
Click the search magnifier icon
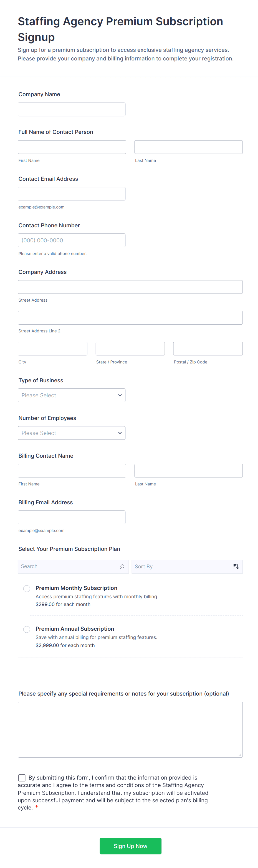pyautogui.click(x=122, y=566)
